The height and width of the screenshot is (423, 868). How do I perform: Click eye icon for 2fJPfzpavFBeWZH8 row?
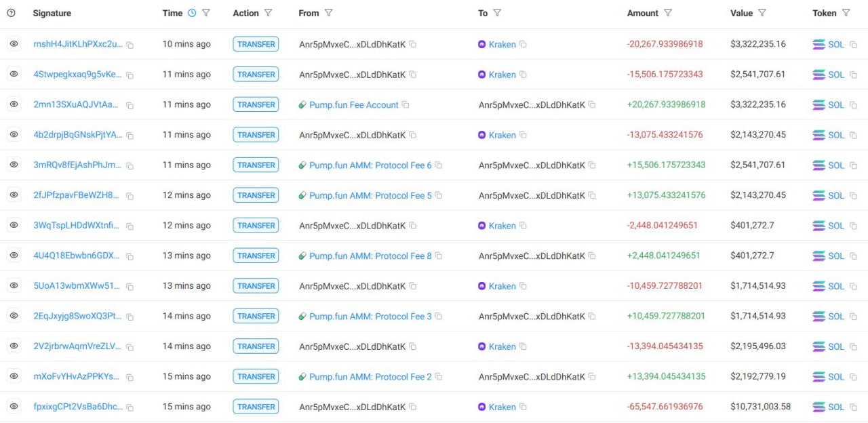point(14,195)
